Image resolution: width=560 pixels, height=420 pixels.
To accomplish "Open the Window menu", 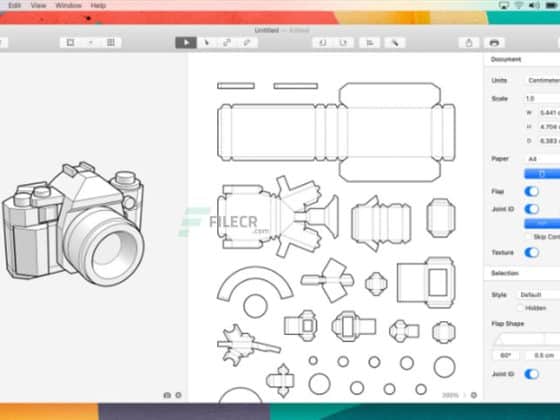I will pyautogui.click(x=68, y=5).
